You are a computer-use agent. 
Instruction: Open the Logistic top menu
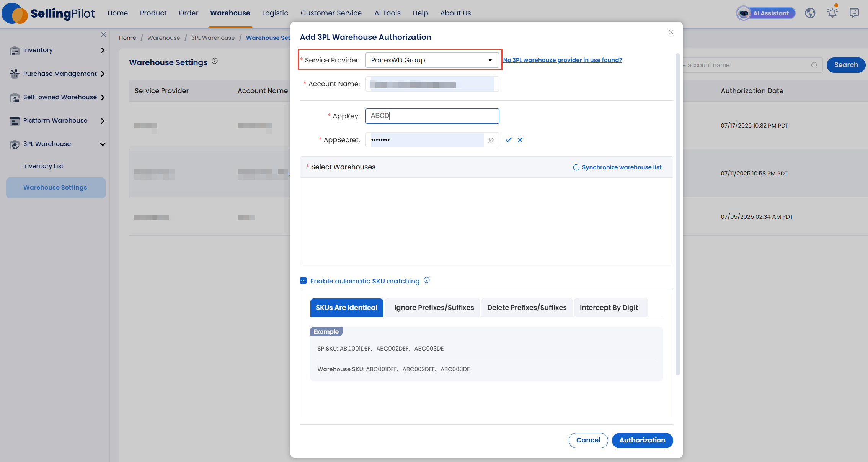(275, 13)
